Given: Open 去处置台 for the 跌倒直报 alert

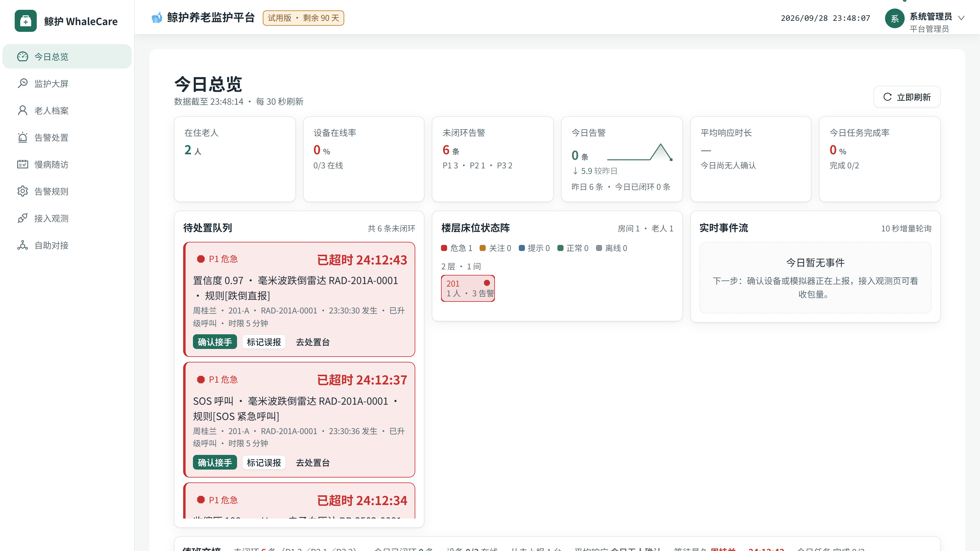Looking at the screenshot, I should click(x=313, y=342).
